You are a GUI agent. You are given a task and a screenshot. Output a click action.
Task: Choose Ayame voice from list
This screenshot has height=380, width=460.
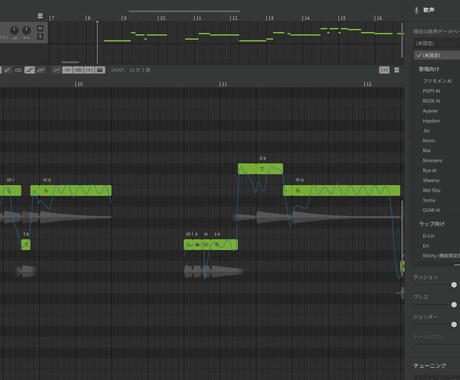point(430,111)
